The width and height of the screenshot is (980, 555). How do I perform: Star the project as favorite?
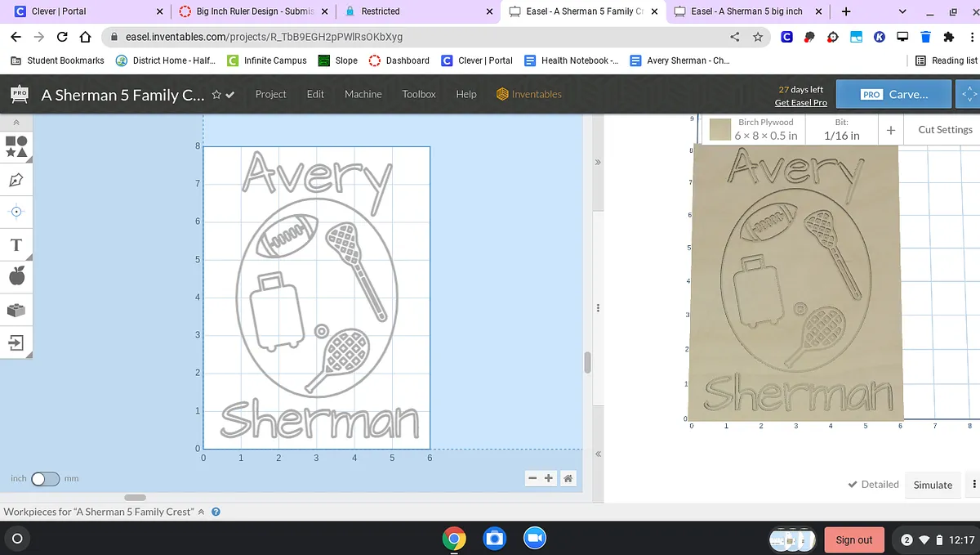pyautogui.click(x=216, y=95)
